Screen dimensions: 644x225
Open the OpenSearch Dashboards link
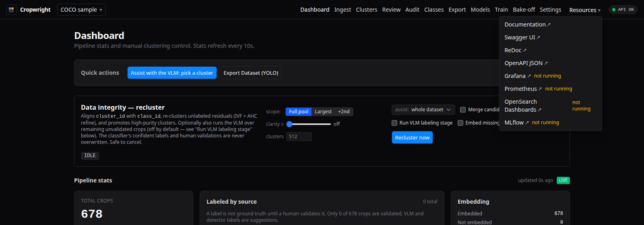click(x=523, y=106)
